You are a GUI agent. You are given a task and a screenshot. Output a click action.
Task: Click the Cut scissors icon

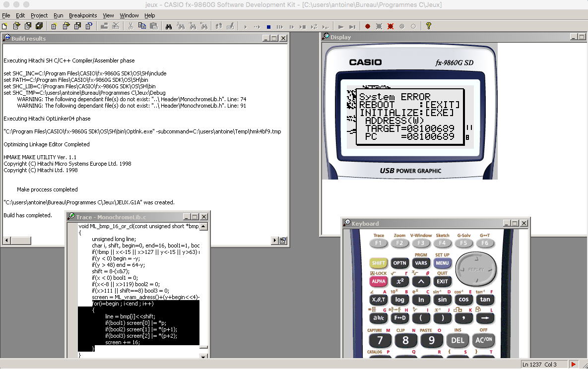point(131,26)
